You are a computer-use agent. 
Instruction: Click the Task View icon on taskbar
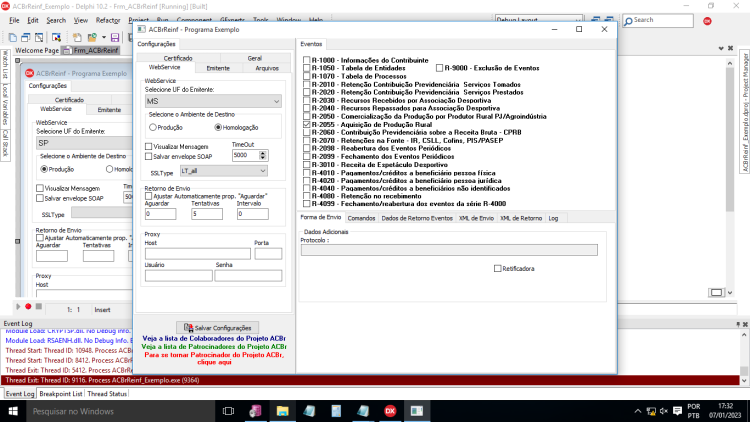(229, 411)
